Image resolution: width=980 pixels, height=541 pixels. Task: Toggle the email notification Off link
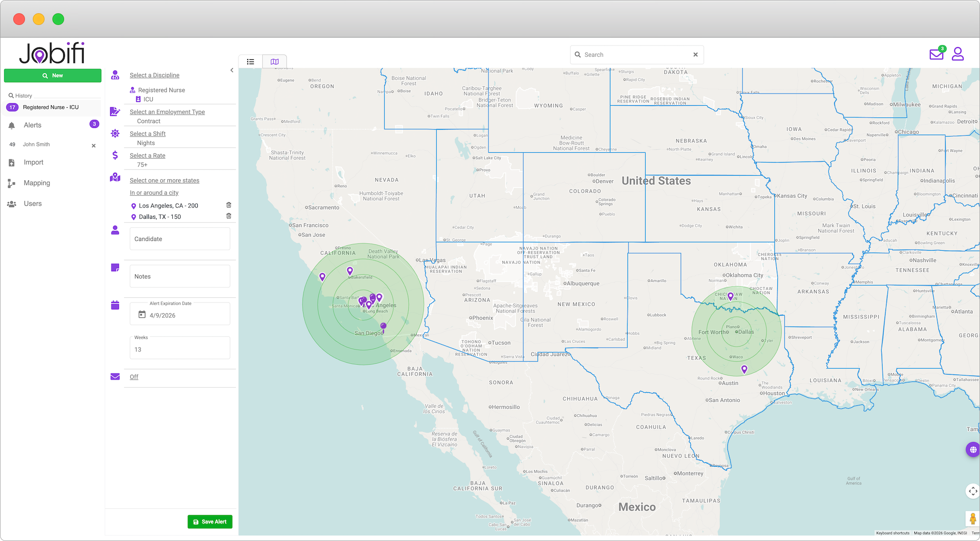pyautogui.click(x=134, y=377)
